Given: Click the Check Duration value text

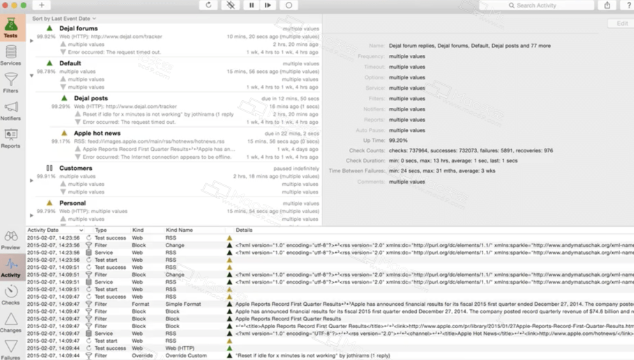Looking at the screenshot, I should pos(453,161).
